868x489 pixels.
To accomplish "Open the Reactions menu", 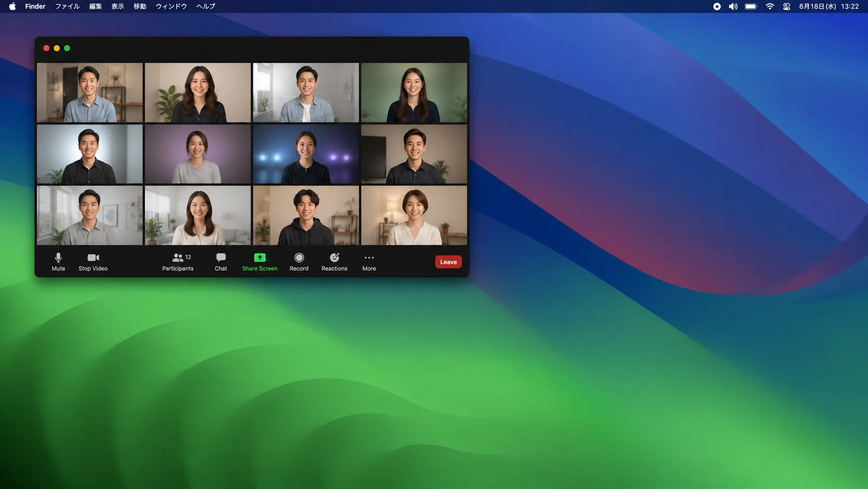I will [x=334, y=262].
